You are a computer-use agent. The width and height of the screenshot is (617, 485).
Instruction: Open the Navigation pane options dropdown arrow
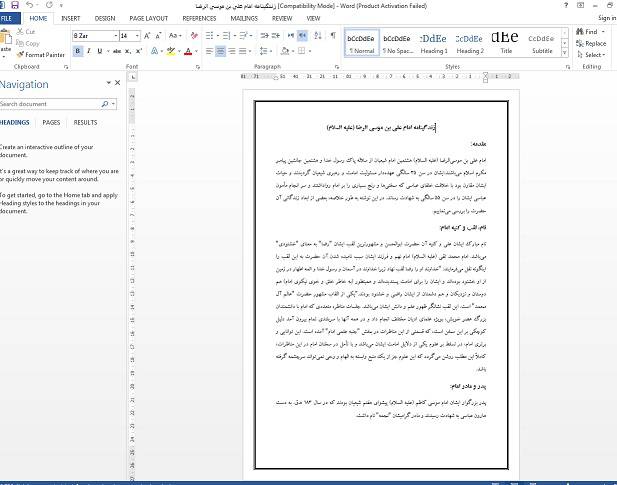(108, 83)
